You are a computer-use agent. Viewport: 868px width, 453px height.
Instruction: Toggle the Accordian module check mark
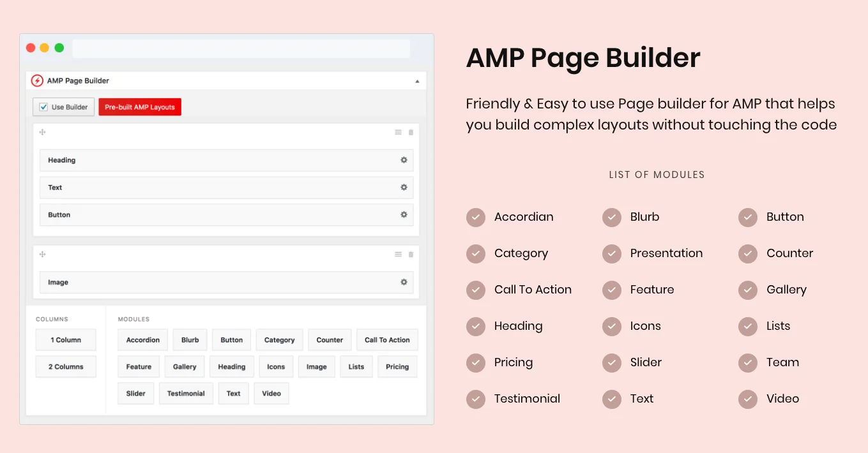(x=475, y=217)
